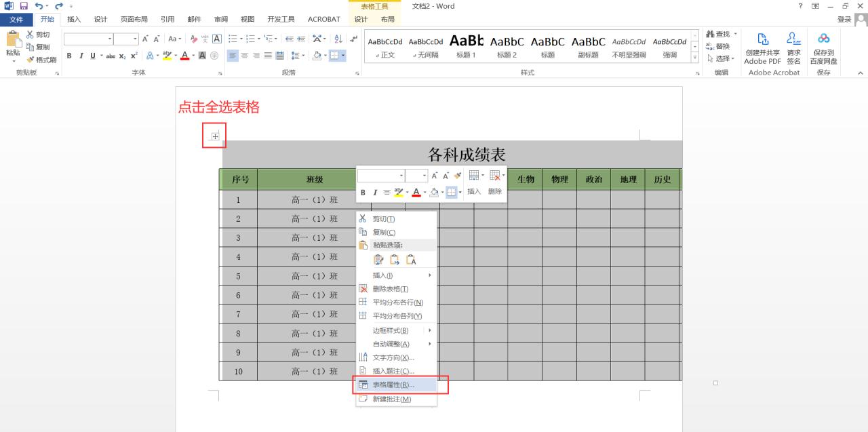
Task: Click the shrink font icon in ribbon
Action: 157,39
